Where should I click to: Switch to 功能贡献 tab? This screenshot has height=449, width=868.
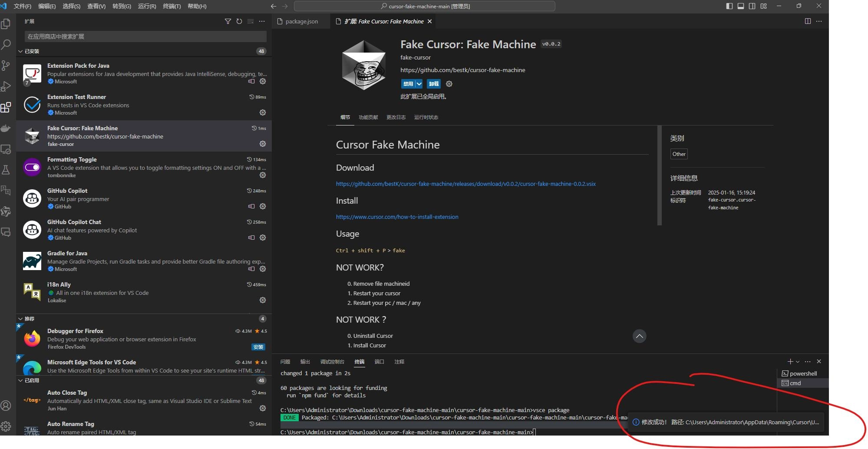click(x=368, y=117)
